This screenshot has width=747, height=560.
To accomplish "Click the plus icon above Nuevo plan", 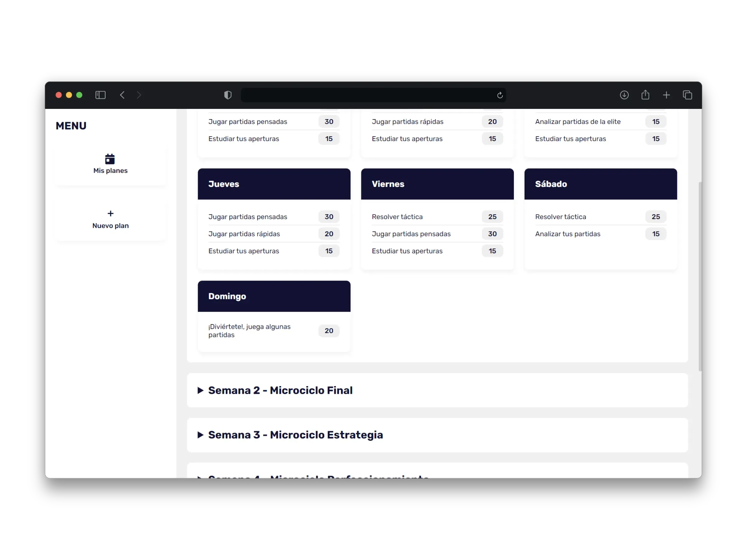I will [110, 214].
